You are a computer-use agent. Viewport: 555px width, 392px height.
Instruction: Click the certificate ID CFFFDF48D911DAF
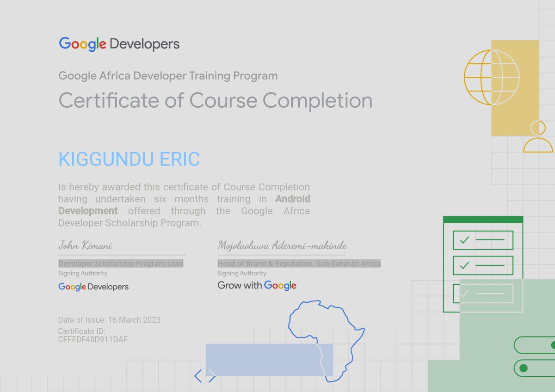tap(92, 340)
